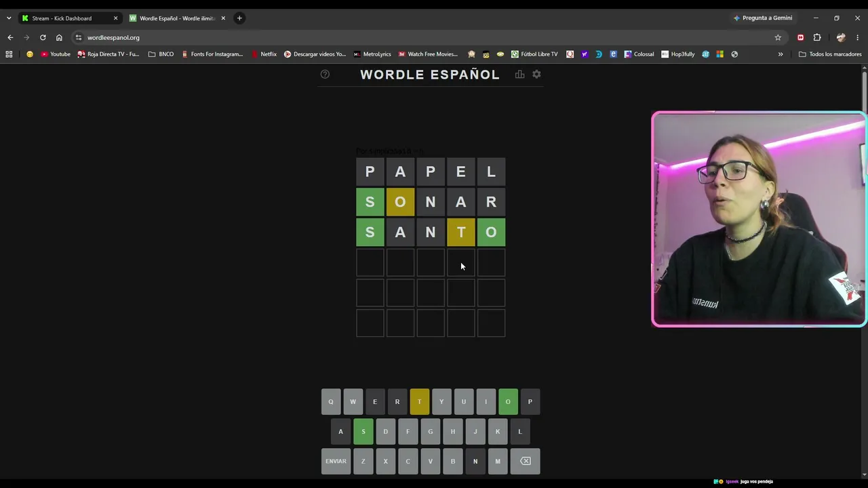Open the emoji face bookmark icon
Image resolution: width=868 pixels, height=488 pixels.
pyautogui.click(x=29, y=54)
